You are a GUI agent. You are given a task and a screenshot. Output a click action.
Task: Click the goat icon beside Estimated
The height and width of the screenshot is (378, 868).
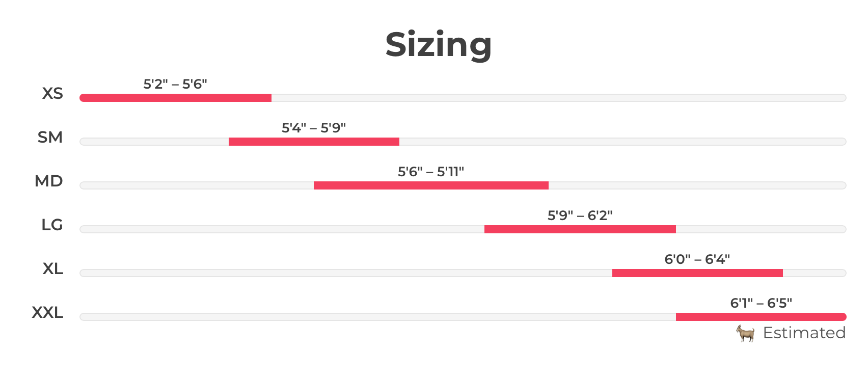745,333
